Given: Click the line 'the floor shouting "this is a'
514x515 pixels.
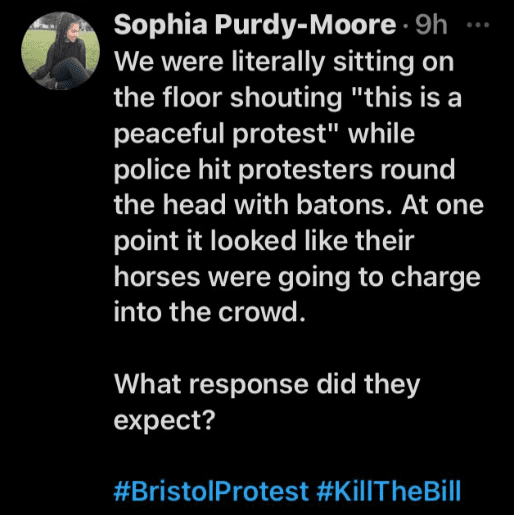Looking at the screenshot, I should click(x=288, y=98).
